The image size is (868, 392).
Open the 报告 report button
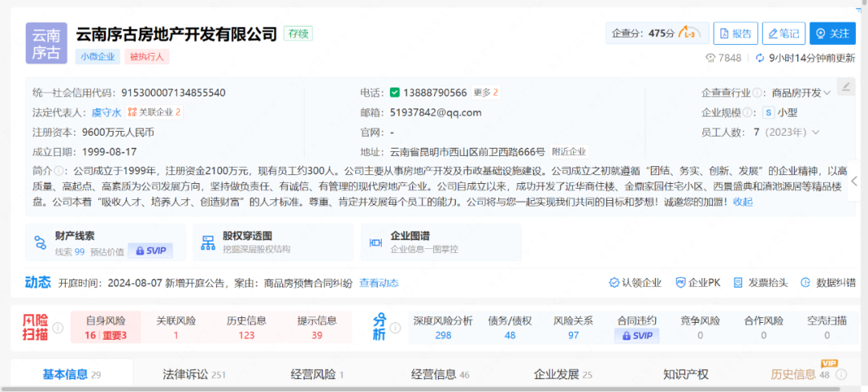pos(735,33)
